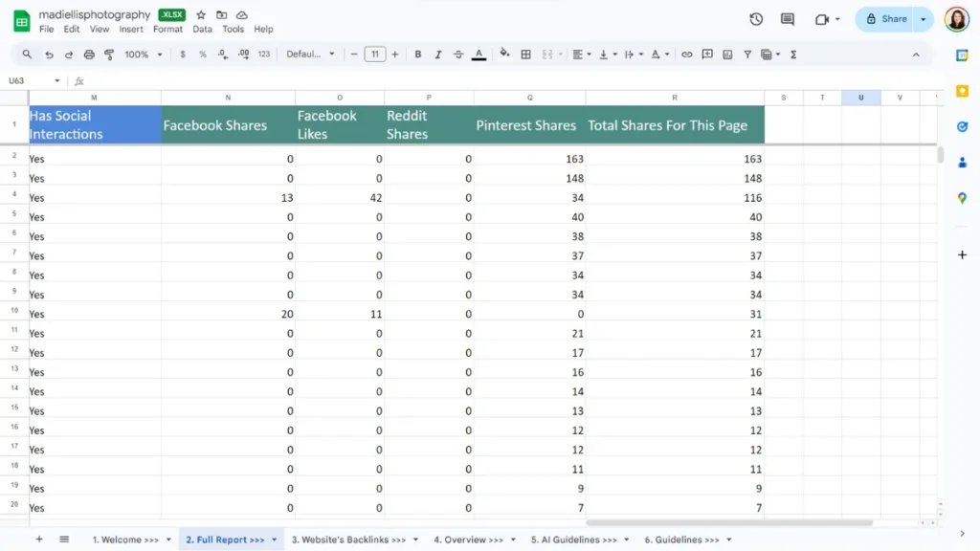Image resolution: width=980 pixels, height=551 pixels.
Task: Click the functions sigma icon
Action: 793,55
